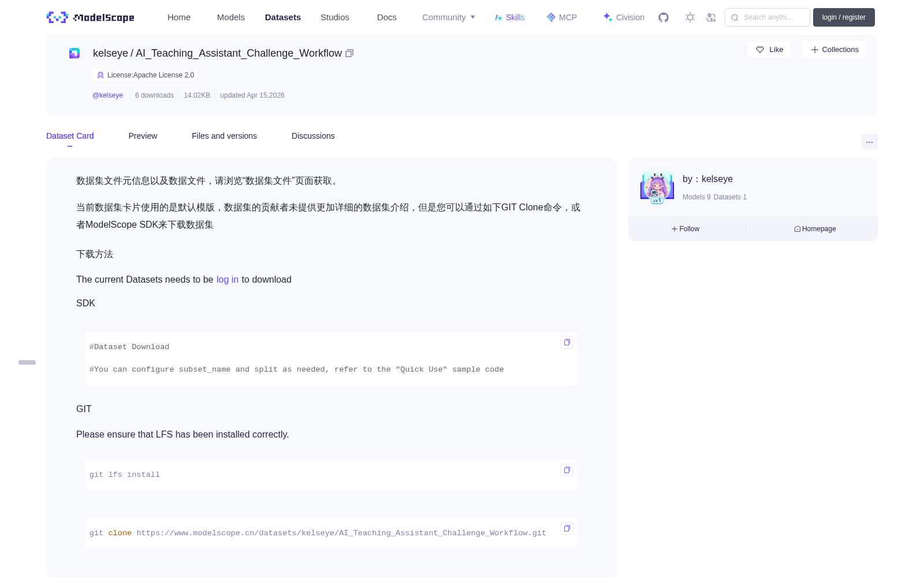Toggle the light/dark theme sun icon

690,17
